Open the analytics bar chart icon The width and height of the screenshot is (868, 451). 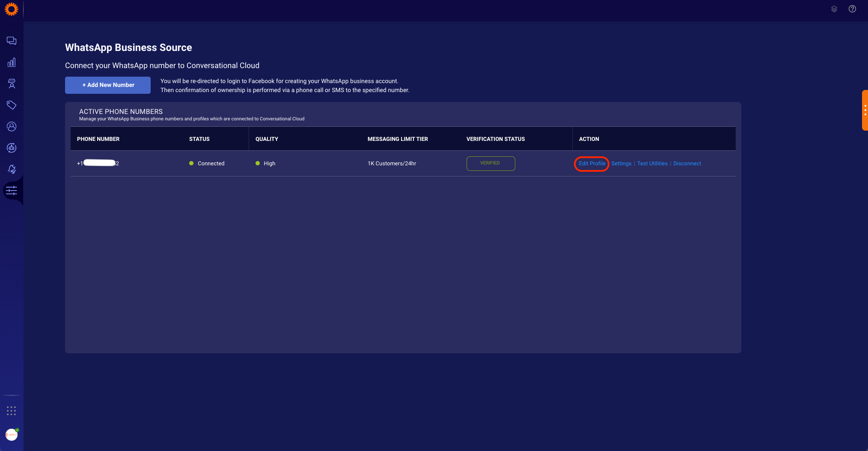click(12, 62)
